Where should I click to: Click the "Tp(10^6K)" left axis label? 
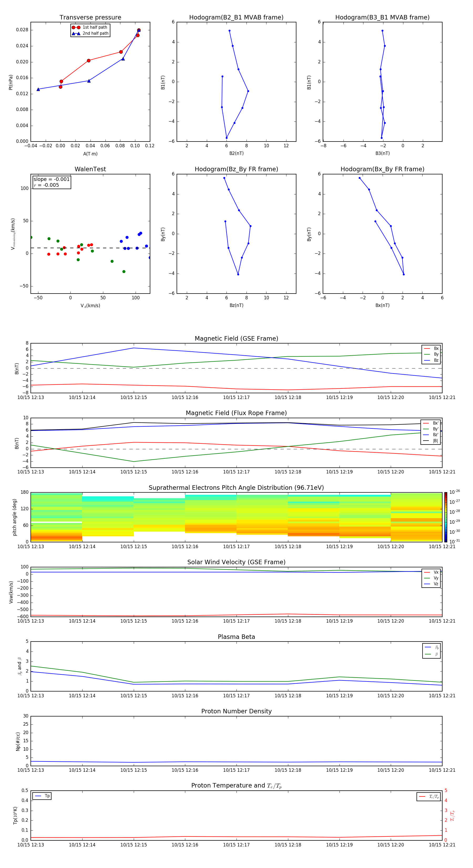(x=15, y=815)
